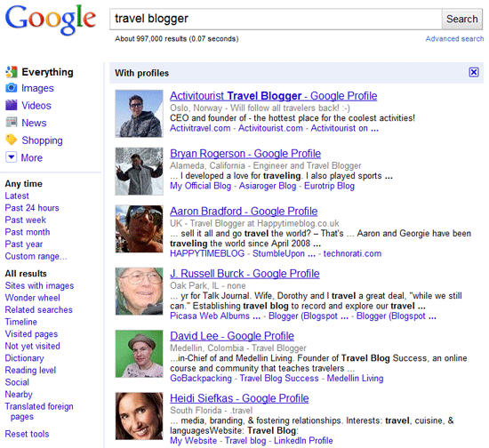Viewport: 489px width, 448px height.
Task: Click the Google logo
Action: tap(51, 20)
